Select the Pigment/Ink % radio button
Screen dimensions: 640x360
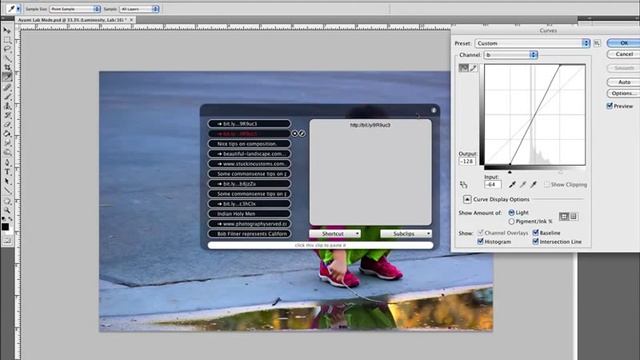511,221
